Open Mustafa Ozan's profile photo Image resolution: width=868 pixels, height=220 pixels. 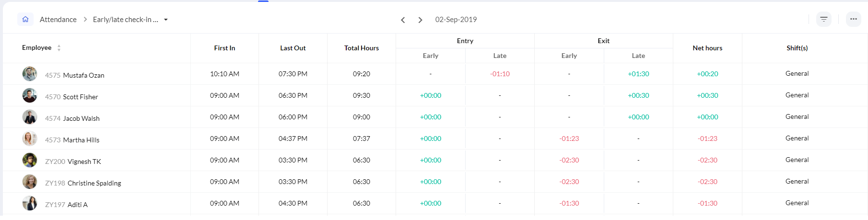click(x=30, y=74)
